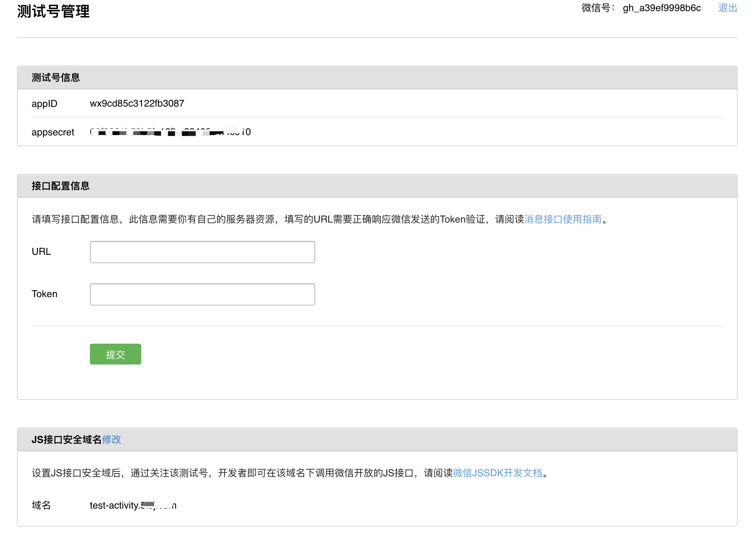This screenshot has height=536, width=756.
Task: Click 修改 next to JS接口安全域名
Action: coord(111,439)
